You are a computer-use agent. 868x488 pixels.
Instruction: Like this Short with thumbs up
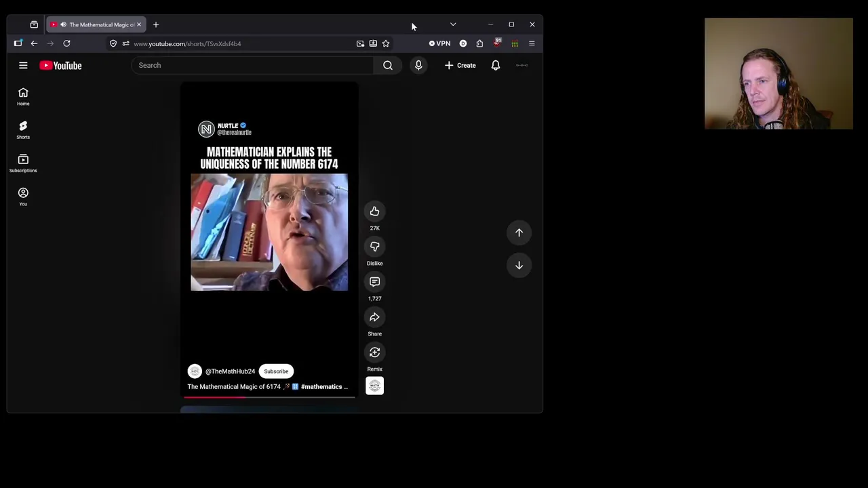(374, 211)
